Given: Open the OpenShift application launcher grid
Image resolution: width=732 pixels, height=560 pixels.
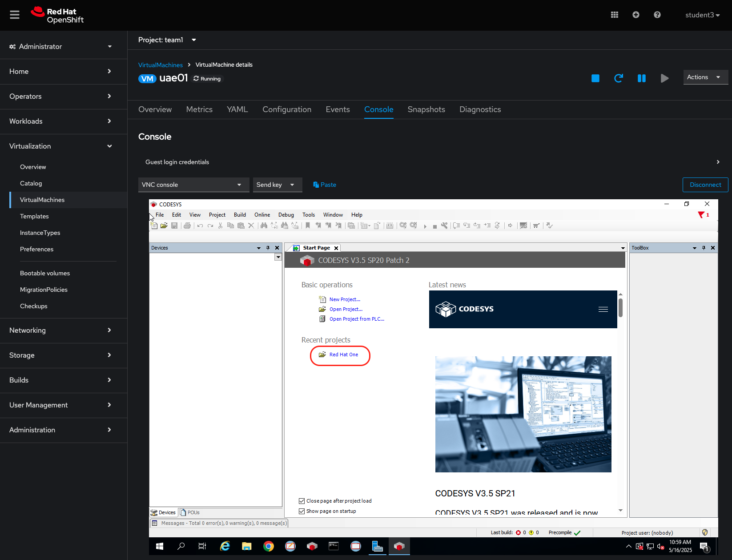Looking at the screenshot, I should click(615, 15).
